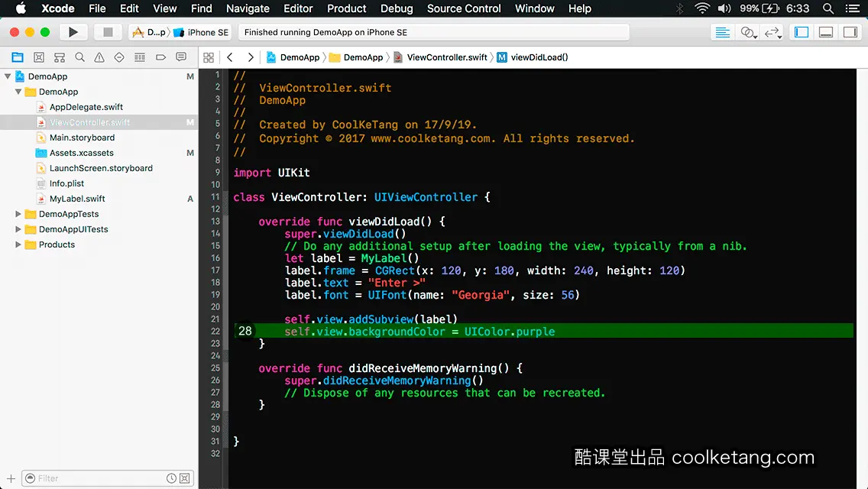
Task: Click the DemoApp project breadcrumb
Action: coord(293,57)
